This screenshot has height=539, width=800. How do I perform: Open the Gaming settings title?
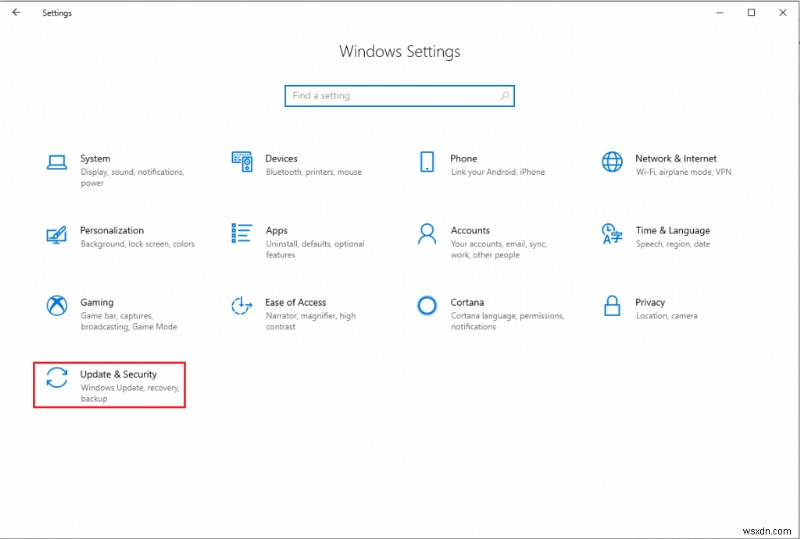click(97, 303)
